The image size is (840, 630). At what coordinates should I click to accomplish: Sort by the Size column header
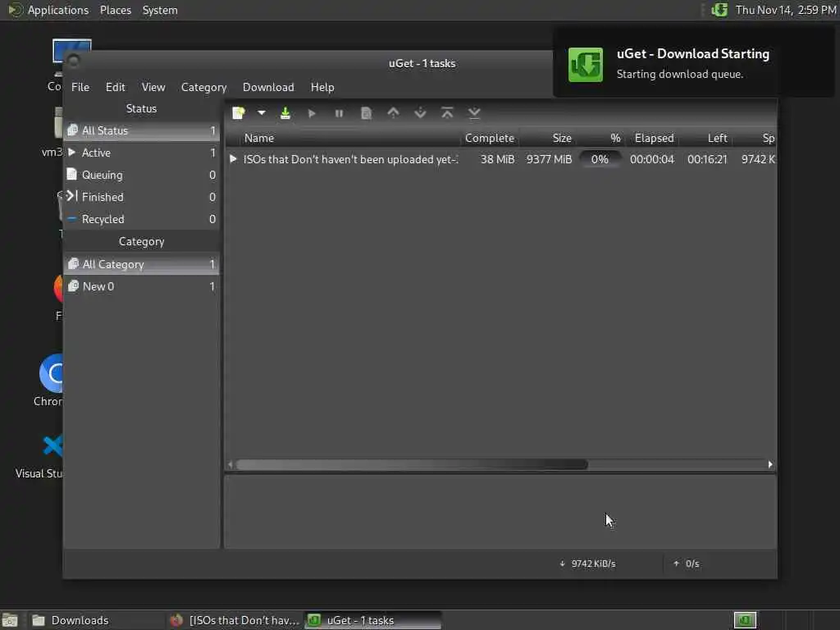(x=547, y=138)
